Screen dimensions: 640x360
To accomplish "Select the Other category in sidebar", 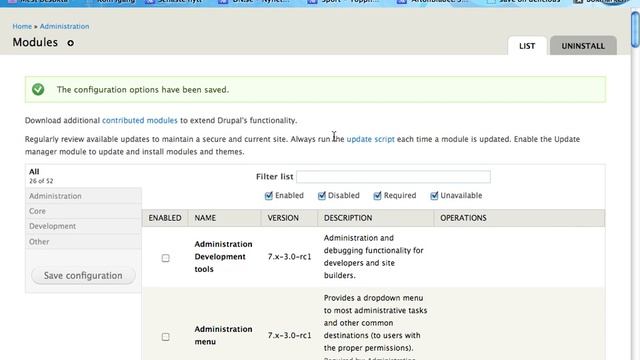I will [x=83, y=242].
